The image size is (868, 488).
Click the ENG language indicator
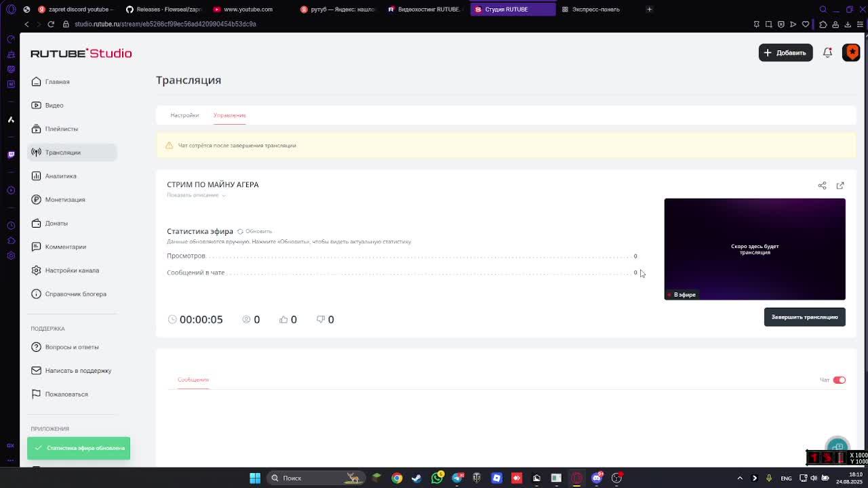[x=786, y=479]
